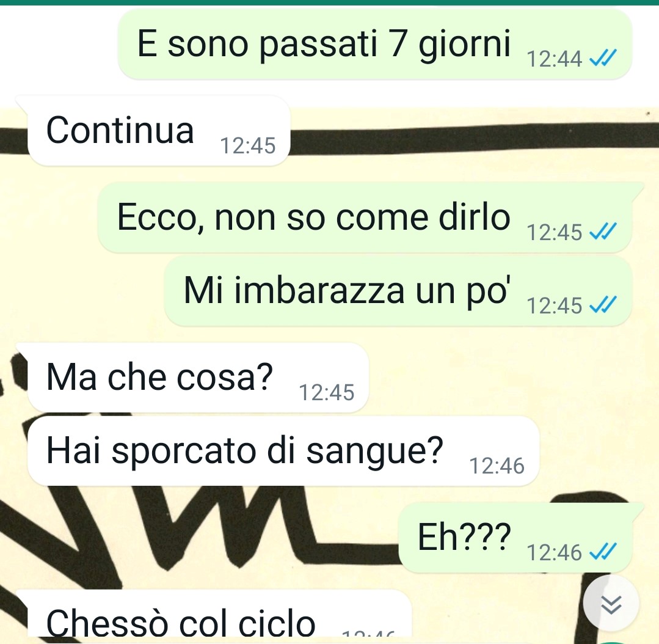Screen dimensions: 659x644
Task: Tap the scroll-to-bottom double chevron button
Action: [x=611, y=604]
